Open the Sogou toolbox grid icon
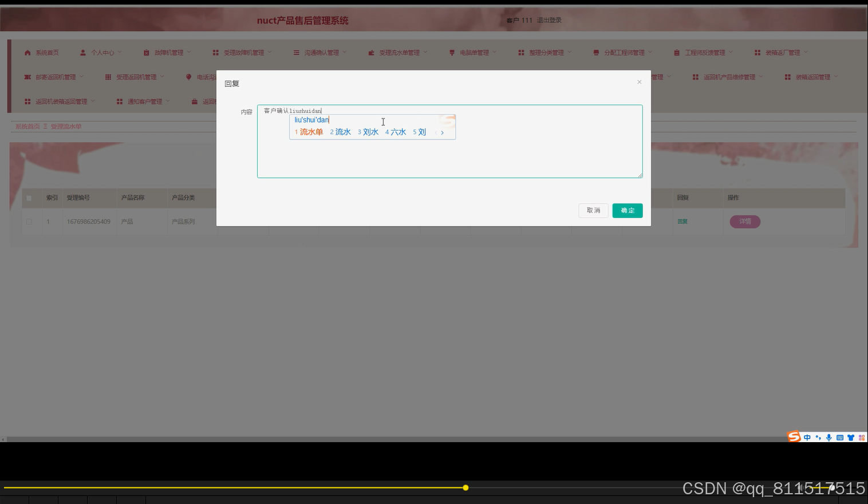868x504 pixels. (x=862, y=437)
